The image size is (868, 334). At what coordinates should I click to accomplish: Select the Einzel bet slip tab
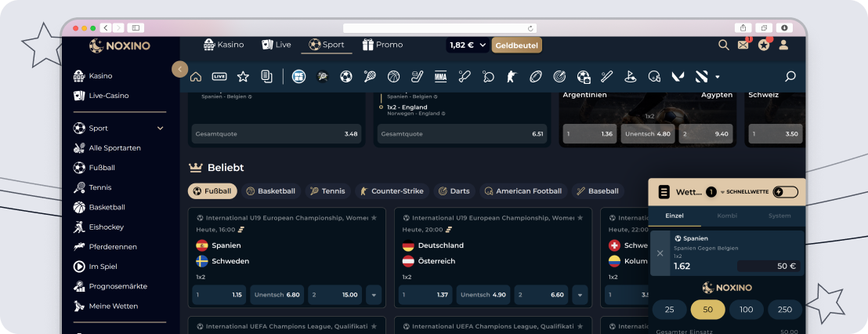coord(675,216)
